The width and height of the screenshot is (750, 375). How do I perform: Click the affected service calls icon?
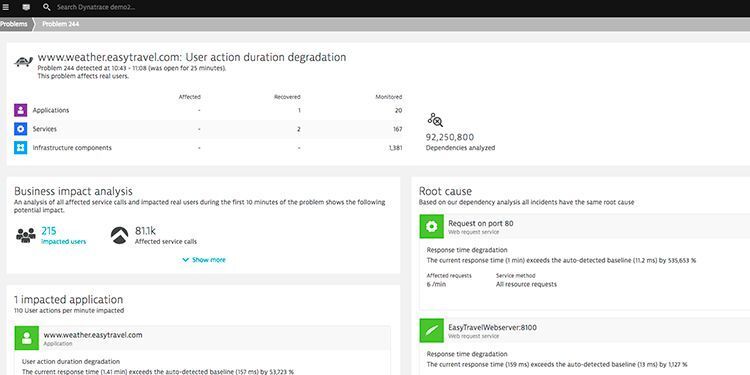click(120, 235)
